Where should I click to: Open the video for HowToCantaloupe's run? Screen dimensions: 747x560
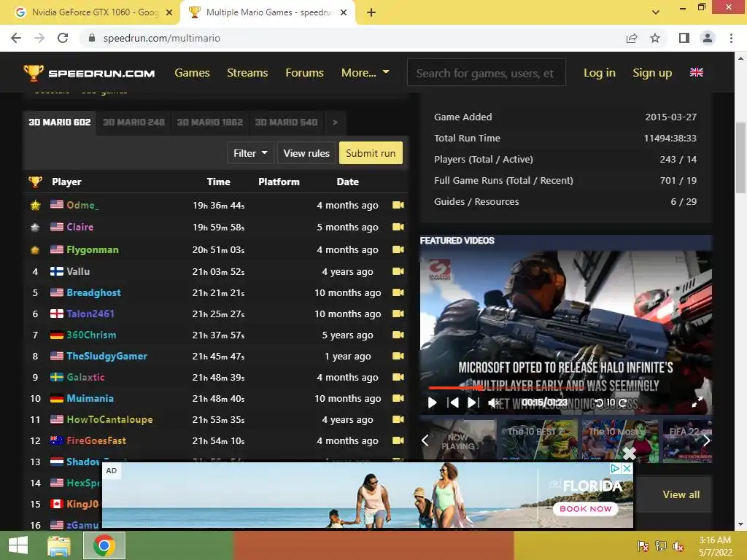tap(398, 419)
